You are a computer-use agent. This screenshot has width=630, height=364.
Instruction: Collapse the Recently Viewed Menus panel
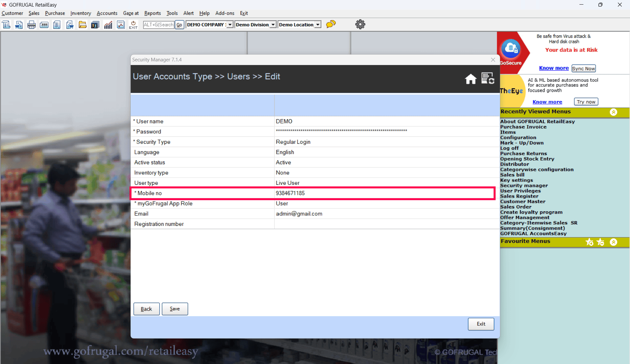pyautogui.click(x=613, y=112)
